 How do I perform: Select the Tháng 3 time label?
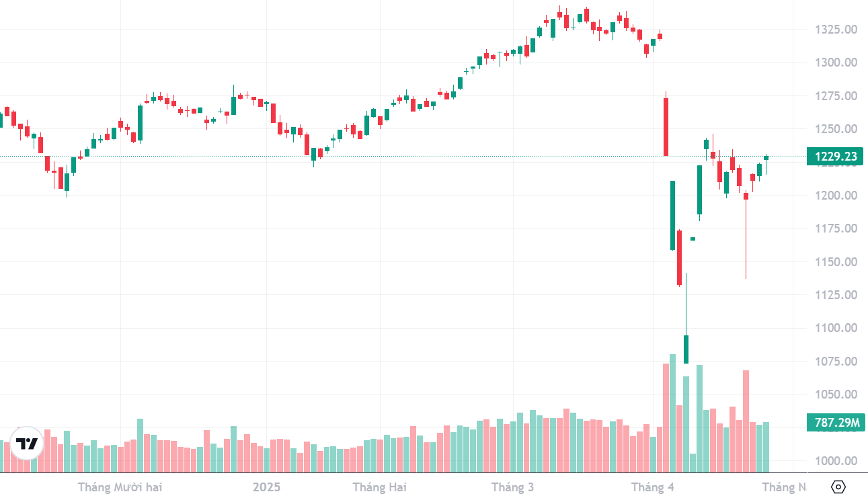pyautogui.click(x=512, y=487)
